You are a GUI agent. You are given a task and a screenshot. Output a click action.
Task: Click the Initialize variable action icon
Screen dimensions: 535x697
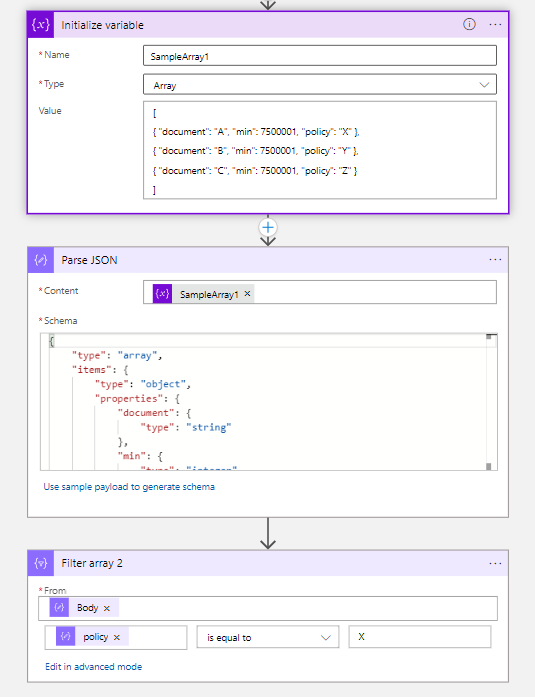[x=40, y=25]
